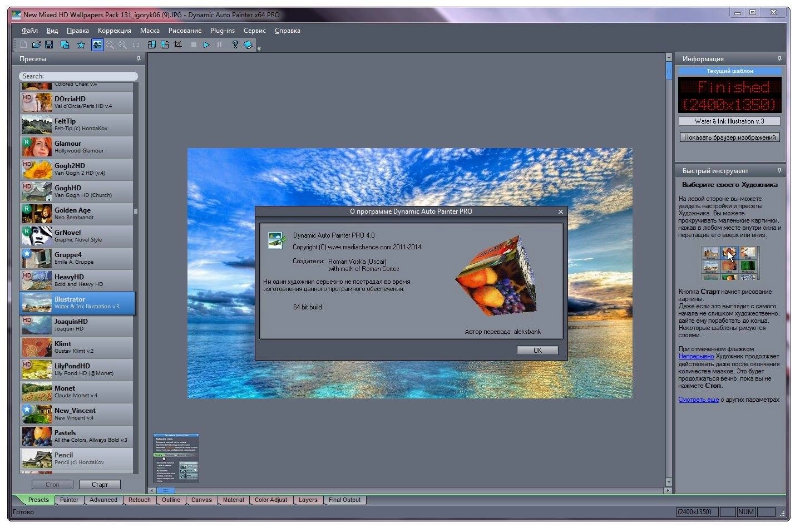Open the Маска menu

click(x=150, y=31)
